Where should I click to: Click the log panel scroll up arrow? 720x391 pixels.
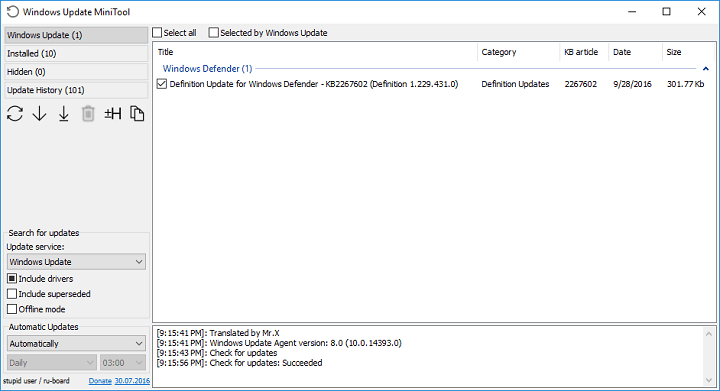pyautogui.click(x=709, y=334)
